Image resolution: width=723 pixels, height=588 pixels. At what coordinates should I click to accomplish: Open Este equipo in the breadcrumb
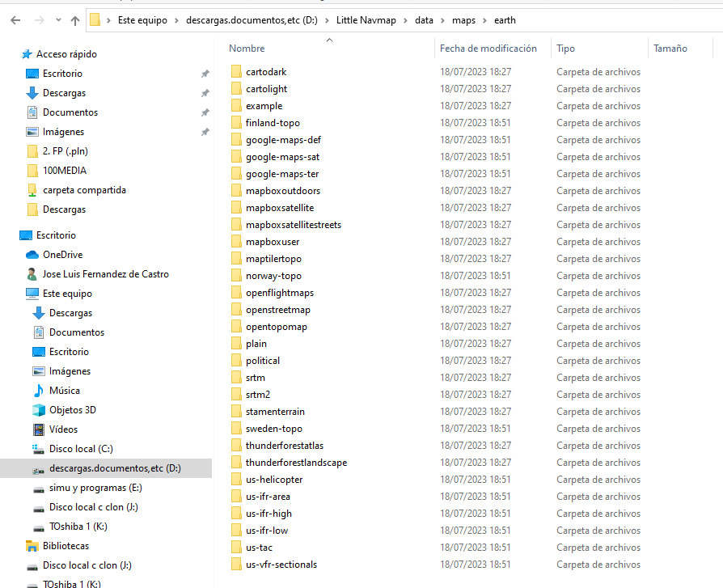click(x=142, y=20)
